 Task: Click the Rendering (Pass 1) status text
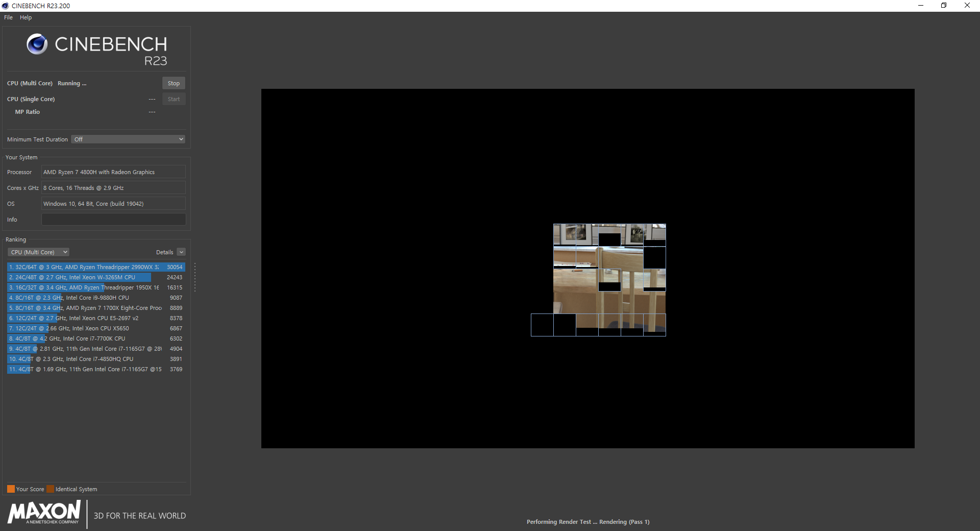point(624,522)
